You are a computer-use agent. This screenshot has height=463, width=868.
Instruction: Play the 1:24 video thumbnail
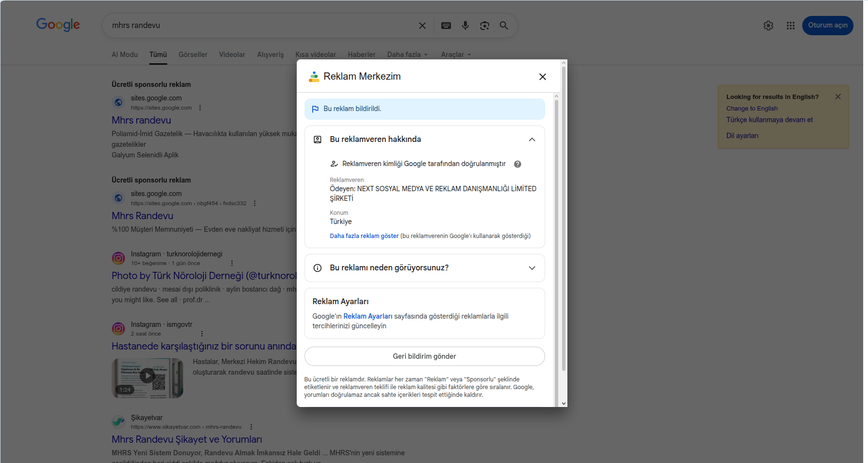[x=147, y=378]
